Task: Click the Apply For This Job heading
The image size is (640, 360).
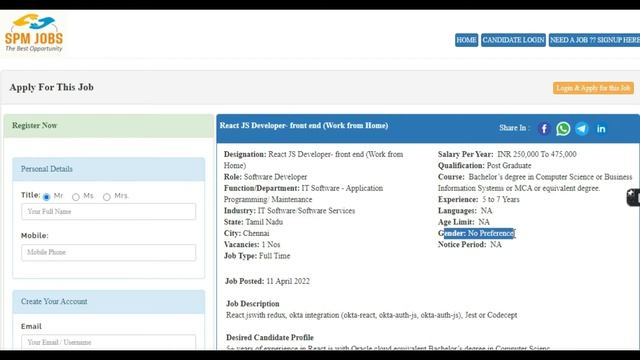Action: click(x=51, y=87)
